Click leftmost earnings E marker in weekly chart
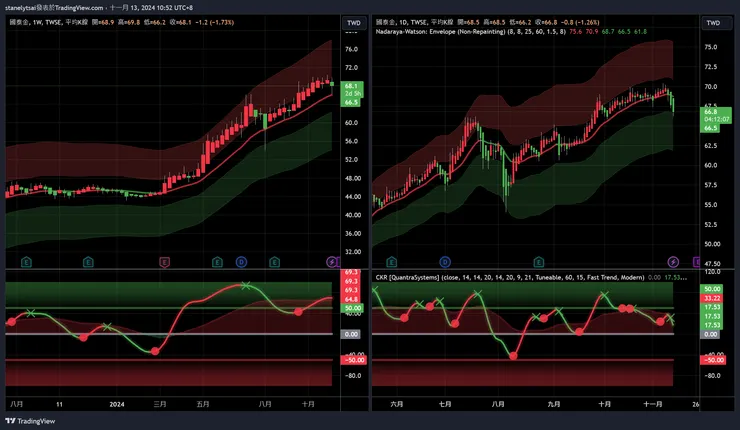Image resolution: width=740 pixels, height=430 pixels. coord(26,262)
